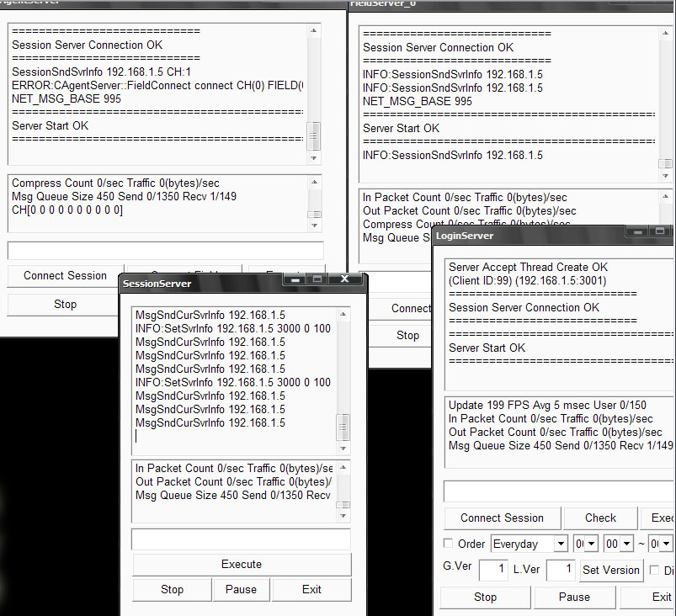Exit the SessionServer window

click(311, 589)
